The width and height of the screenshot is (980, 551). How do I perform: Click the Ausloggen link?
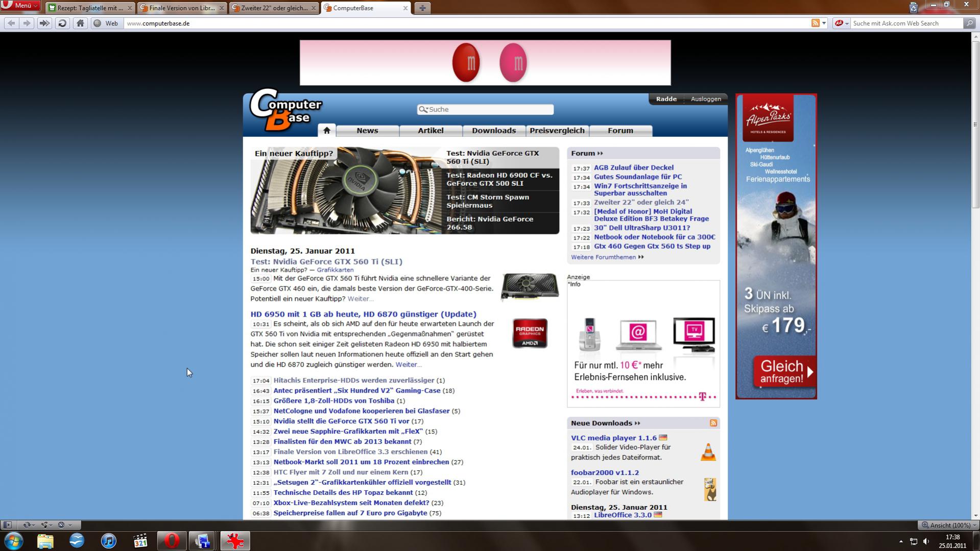pyautogui.click(x=706, y=99)
